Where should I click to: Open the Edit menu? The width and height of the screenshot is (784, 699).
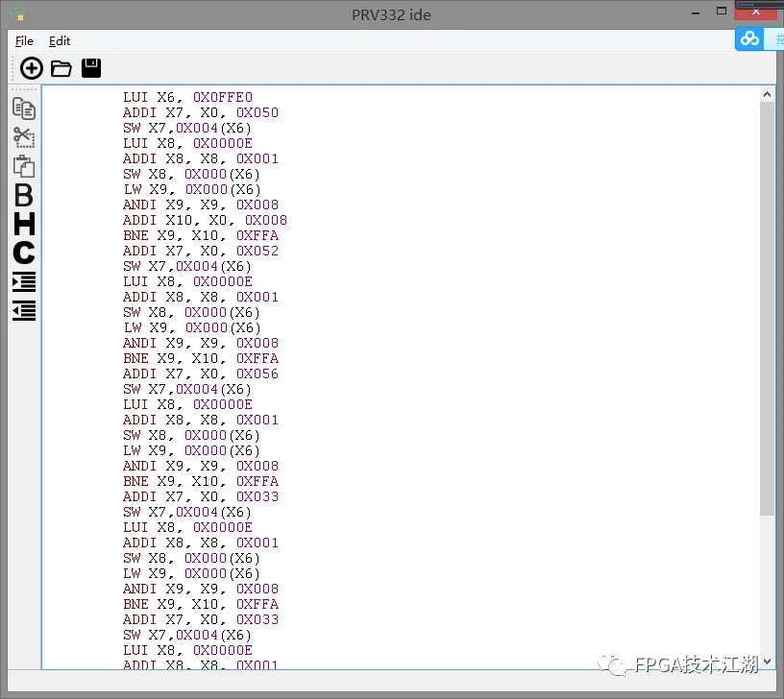[60, 41]
